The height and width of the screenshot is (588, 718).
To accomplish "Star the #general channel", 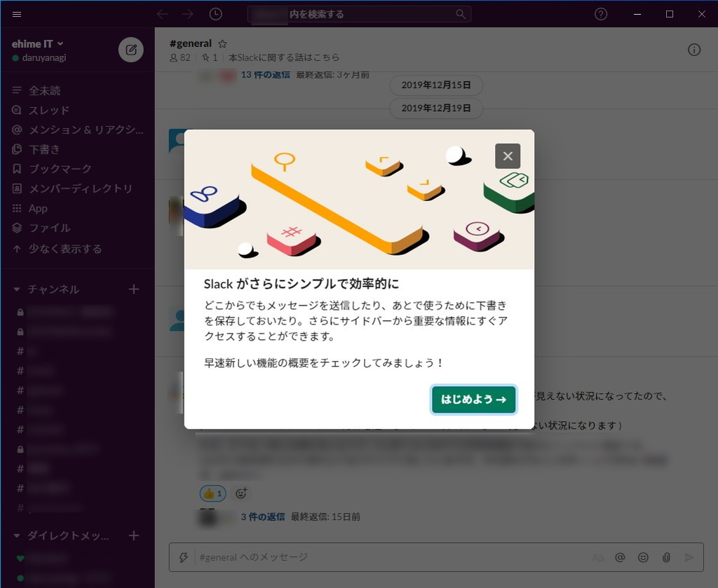I will click(222, 43).
